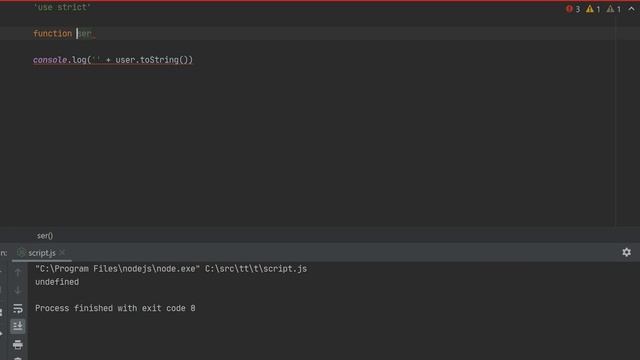The width and height of the screenshot is (640, 360).
Task: Click the down-arrow stack trace button
Action: (18, 290)
